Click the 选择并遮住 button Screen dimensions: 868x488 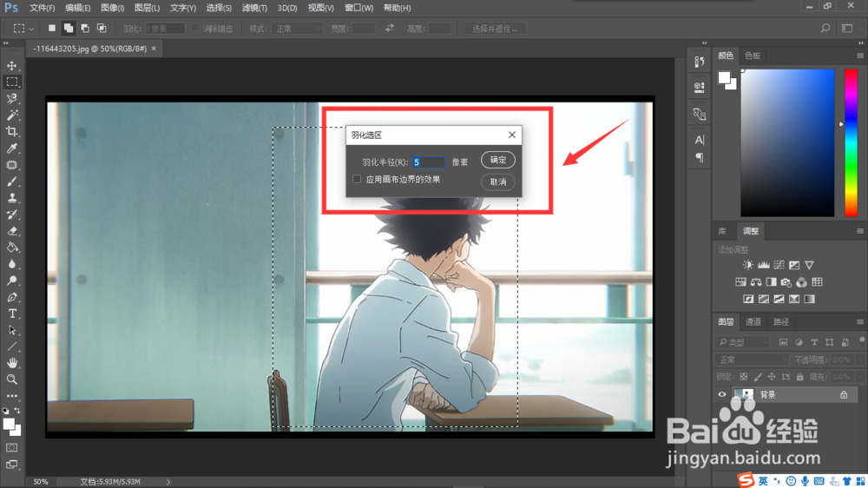[495, 29]
